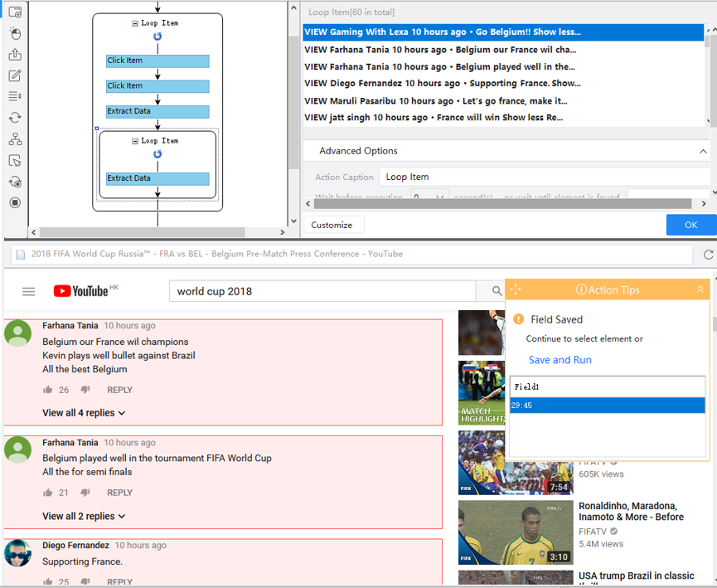717x588 pixels.
Task: Click the outer Loop Item blue loop arrow
Action: [x=157, y=36]
